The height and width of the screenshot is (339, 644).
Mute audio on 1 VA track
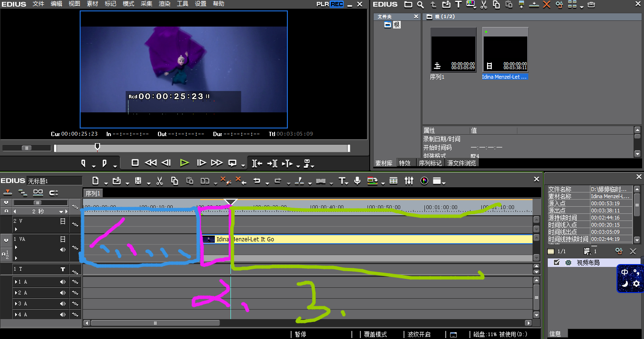[63, 249]
